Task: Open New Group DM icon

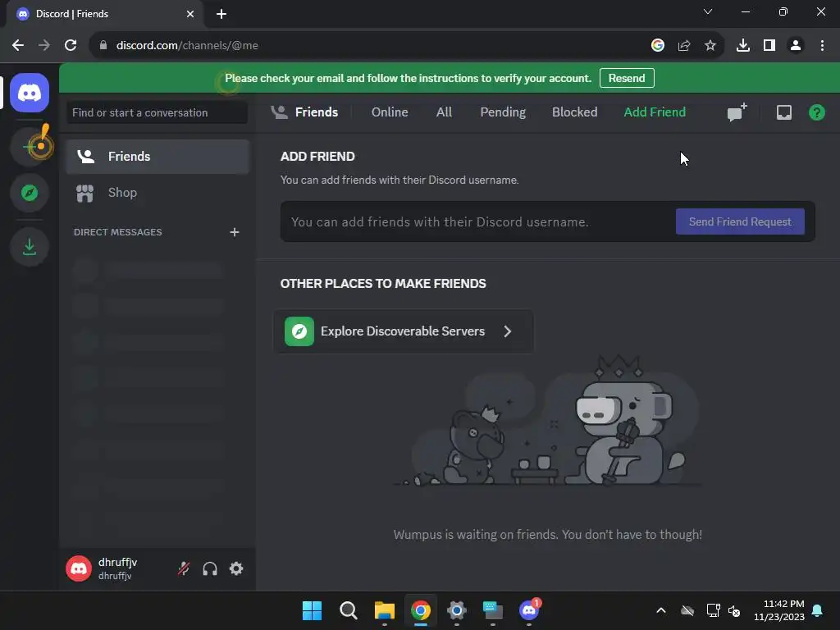Action: pos(737,112)
